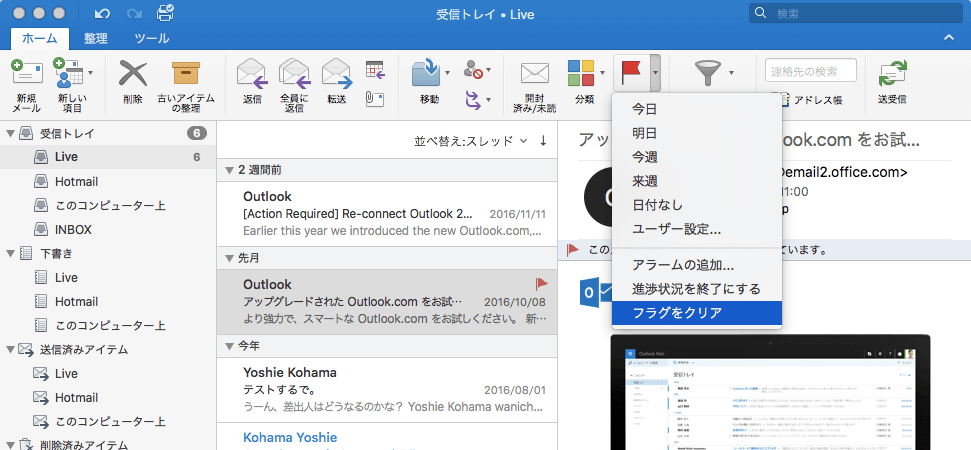The width and height of the screenshot is (971, 450).
Task: Click the Outlook Mail preview image in reading pane
Action: coord(770,392)
